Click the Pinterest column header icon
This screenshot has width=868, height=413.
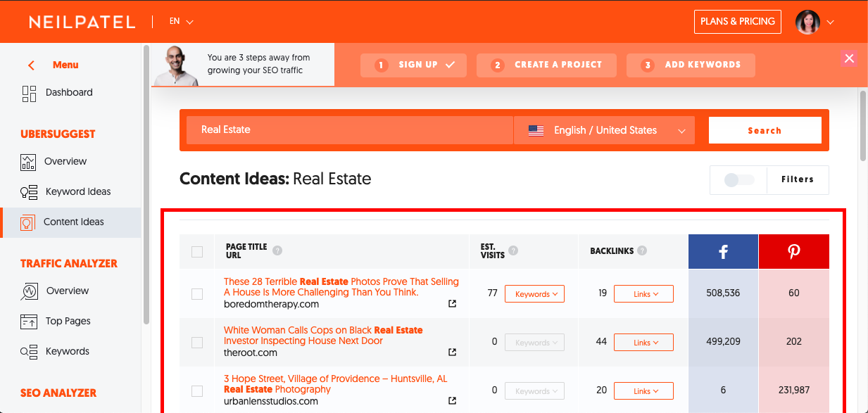[794, 252]
